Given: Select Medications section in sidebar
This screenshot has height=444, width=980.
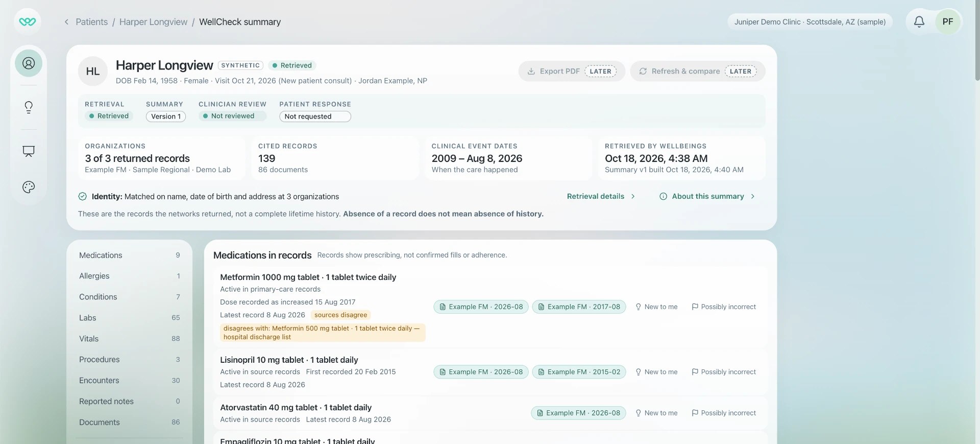Looking at the screenshot, I should coord(129,255).
